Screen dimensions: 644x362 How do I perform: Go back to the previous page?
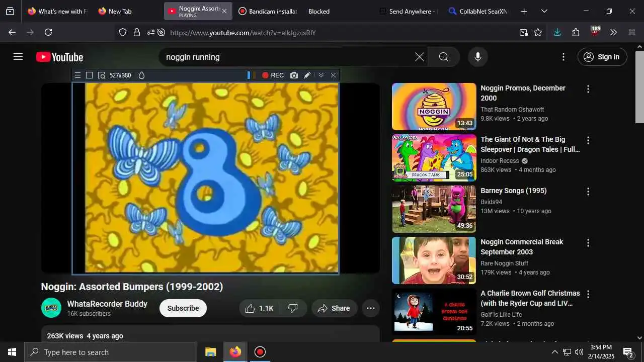click(x=12, y=32)
